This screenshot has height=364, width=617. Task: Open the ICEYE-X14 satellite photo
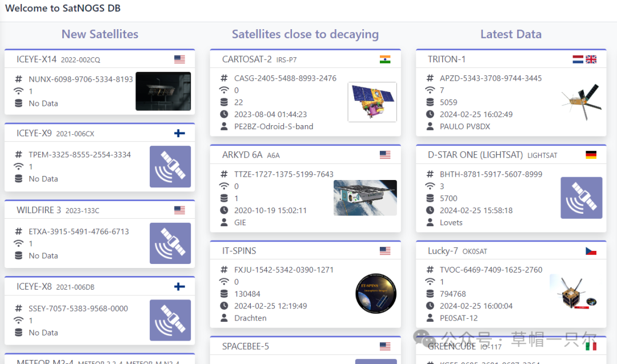pos(163,91)
